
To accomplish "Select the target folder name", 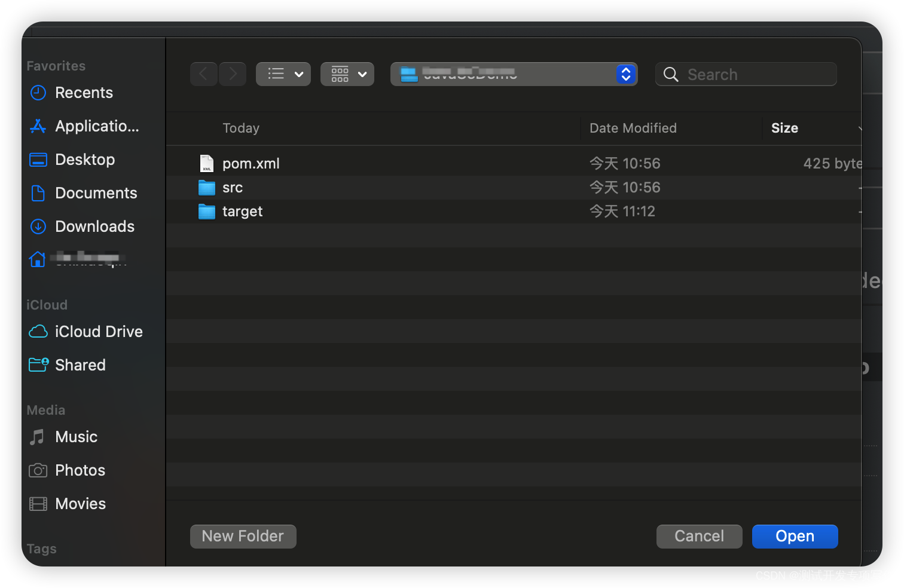I will [x=242, y=212].
